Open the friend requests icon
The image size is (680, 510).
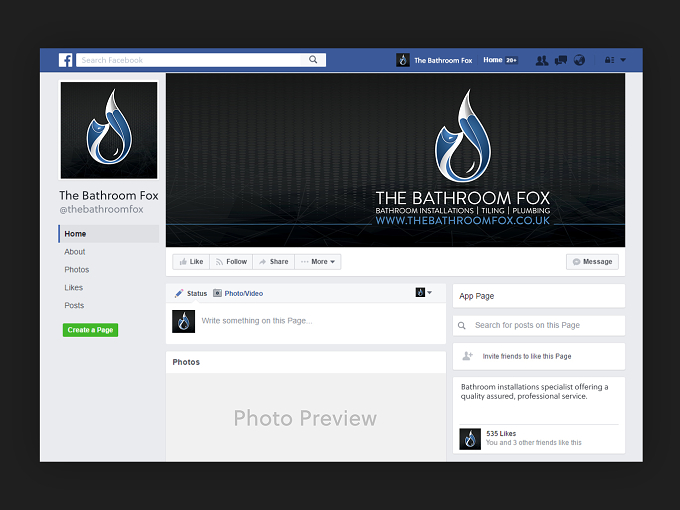coord(542,60)
